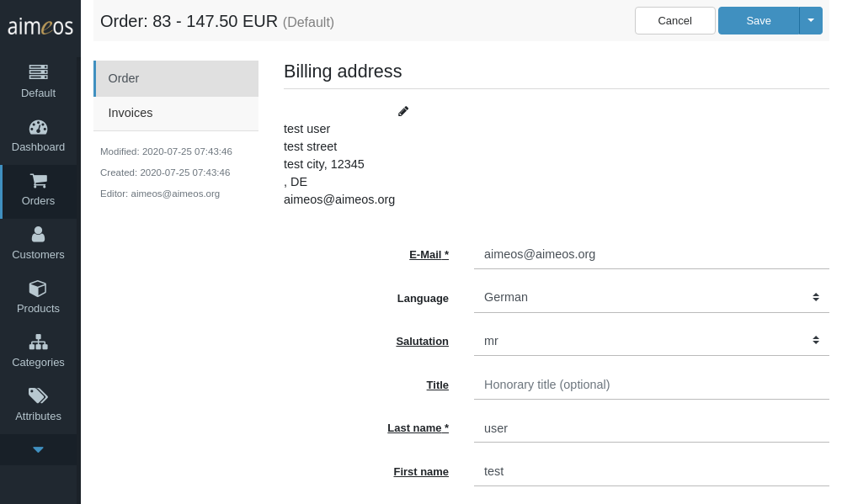This screenshot has width=842, height=504.
Task: Click the Title field label
Action: pyautogui.click(x=438, y=385)
